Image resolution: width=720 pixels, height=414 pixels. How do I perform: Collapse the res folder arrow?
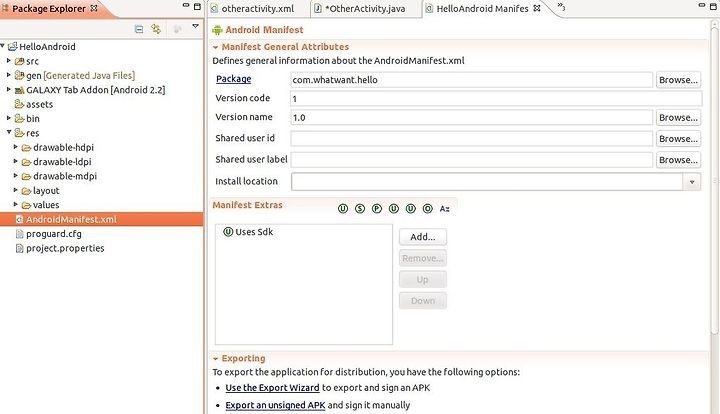pyautogui.click(x=9, y=132)
